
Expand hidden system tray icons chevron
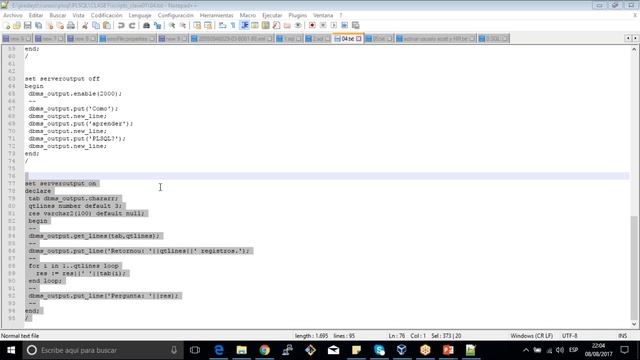click(x=526, y=350)
